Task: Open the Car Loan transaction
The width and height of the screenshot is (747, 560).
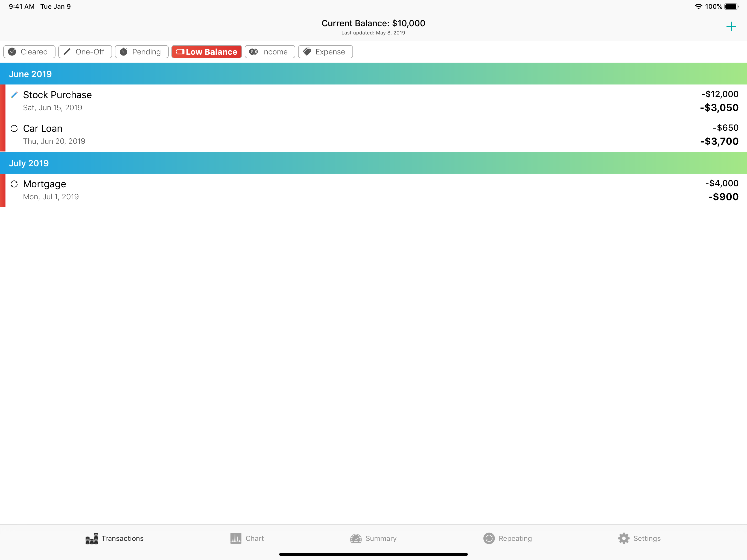Action: click(x=373, y=135)
